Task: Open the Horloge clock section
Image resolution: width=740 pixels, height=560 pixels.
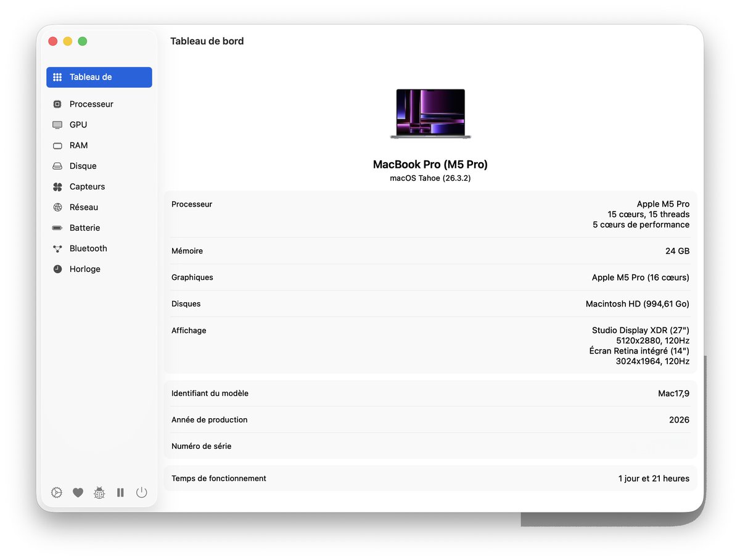Action: (84, 269)
